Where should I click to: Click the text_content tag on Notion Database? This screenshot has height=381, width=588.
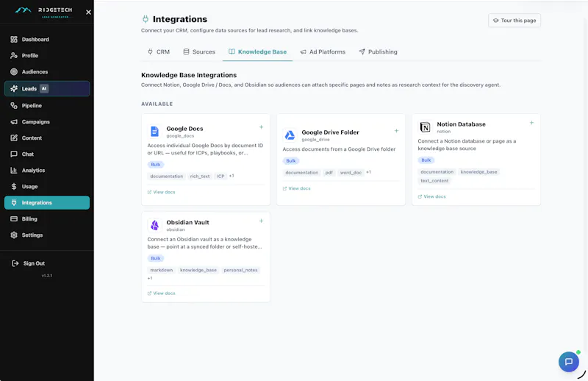434,181
